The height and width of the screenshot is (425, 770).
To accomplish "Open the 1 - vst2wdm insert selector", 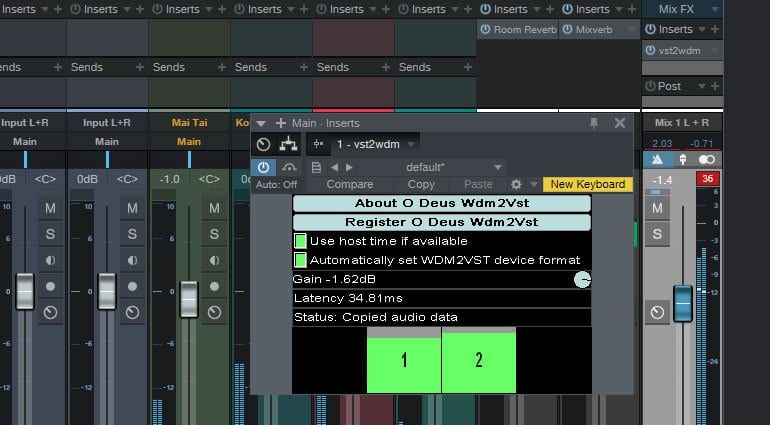I will click(375, 144).
